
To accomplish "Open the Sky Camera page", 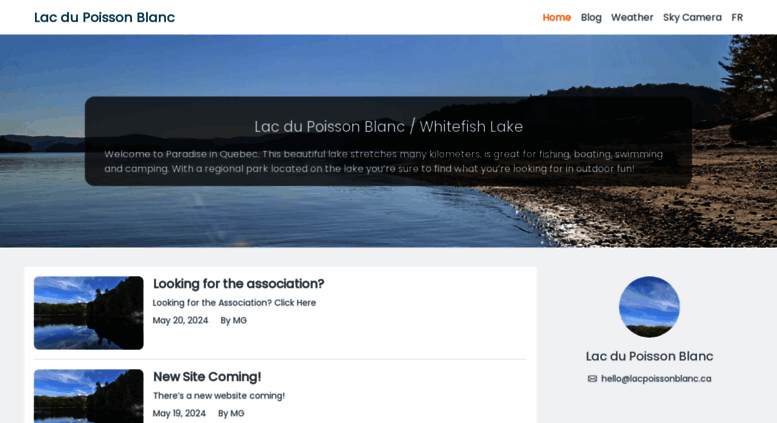I will 692,17.
